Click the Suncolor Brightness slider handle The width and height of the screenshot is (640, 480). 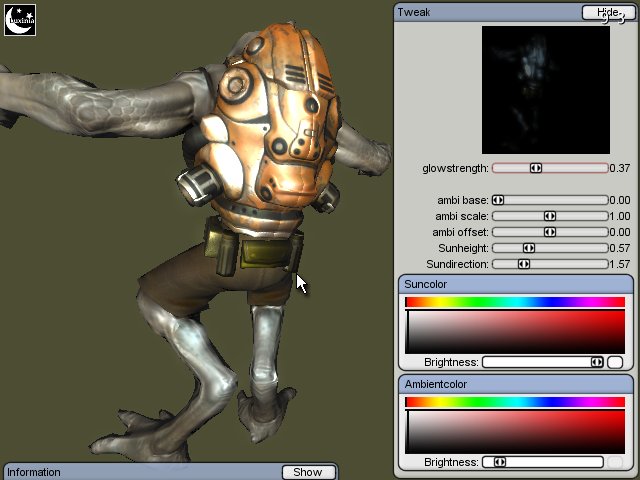[x=597, y=362]
